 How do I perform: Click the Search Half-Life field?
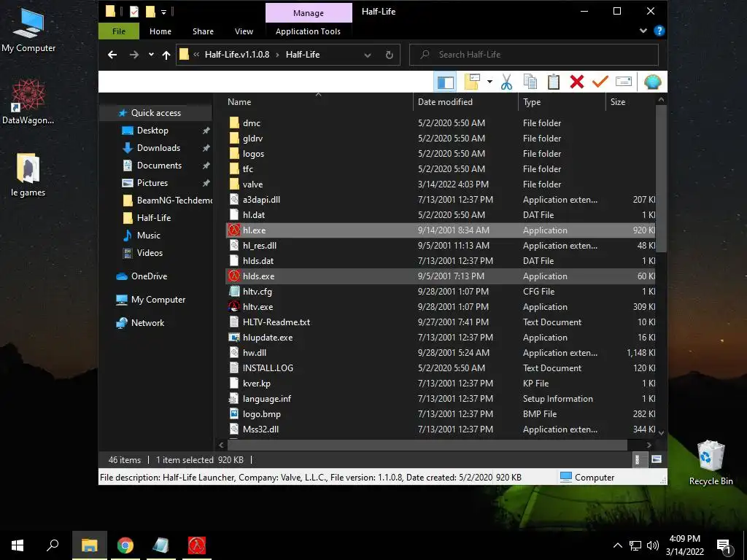534,55
